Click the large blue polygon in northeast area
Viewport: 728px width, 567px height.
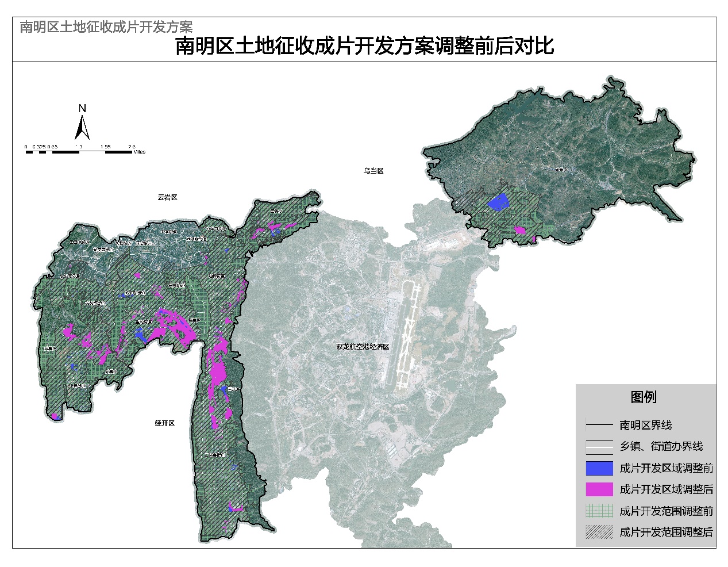click(x=498, y=202)
